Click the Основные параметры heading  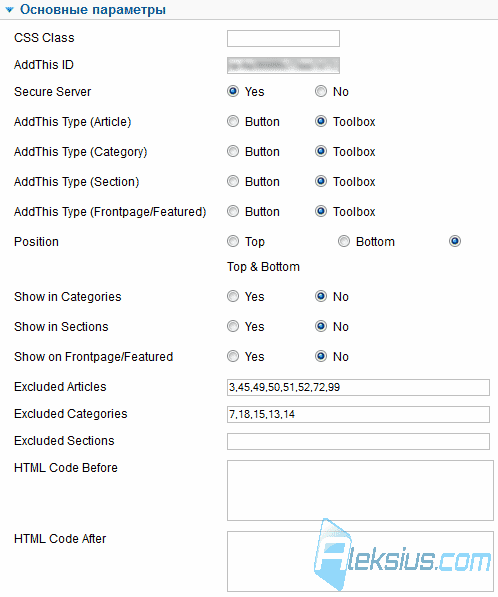93,10
